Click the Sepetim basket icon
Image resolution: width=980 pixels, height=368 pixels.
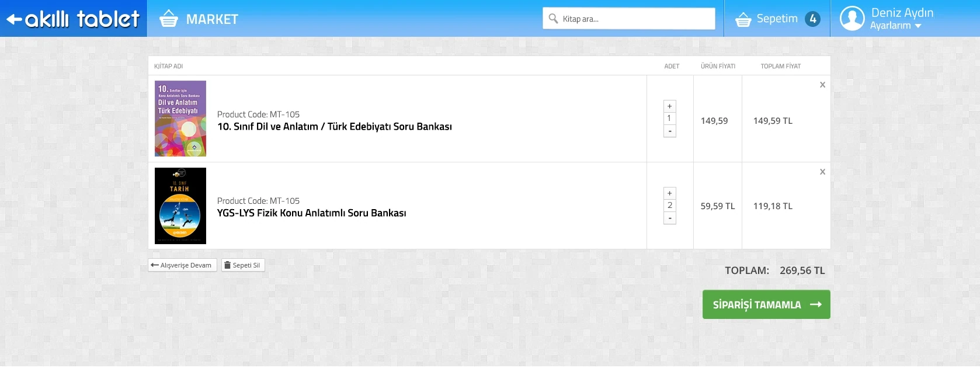(743, 20)
